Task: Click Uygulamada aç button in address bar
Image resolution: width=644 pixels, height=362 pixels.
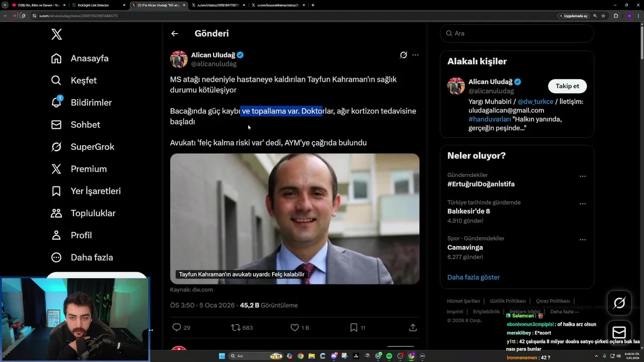Action: (574, 16)
